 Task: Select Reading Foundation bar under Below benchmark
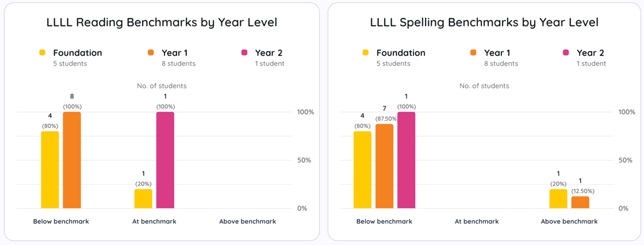[50, 170]
